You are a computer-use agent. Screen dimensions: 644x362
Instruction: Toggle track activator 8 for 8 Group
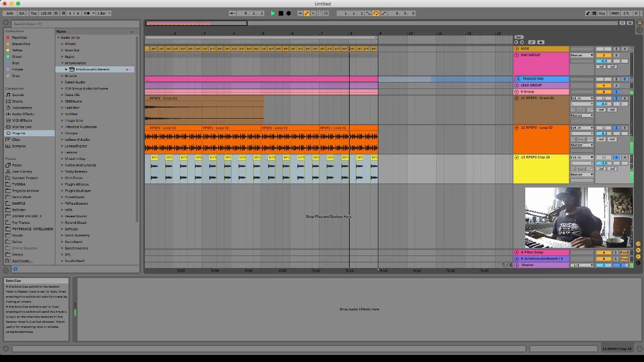[x=604, y=92]
